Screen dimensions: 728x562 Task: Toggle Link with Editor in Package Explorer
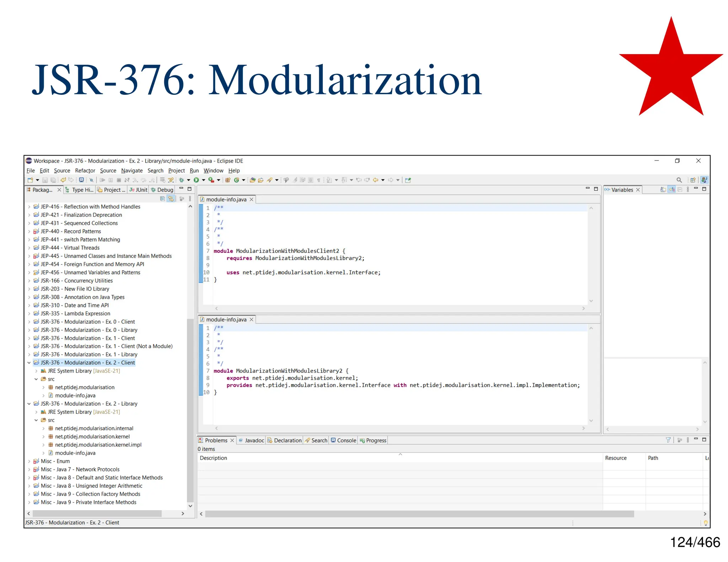coord(171,199)
